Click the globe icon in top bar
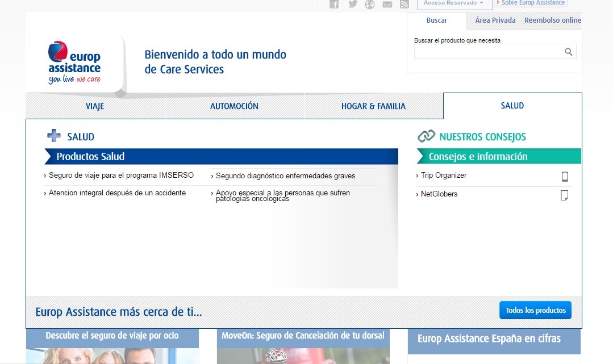This screenshot has height=364, width=613. tap(370, 5)
